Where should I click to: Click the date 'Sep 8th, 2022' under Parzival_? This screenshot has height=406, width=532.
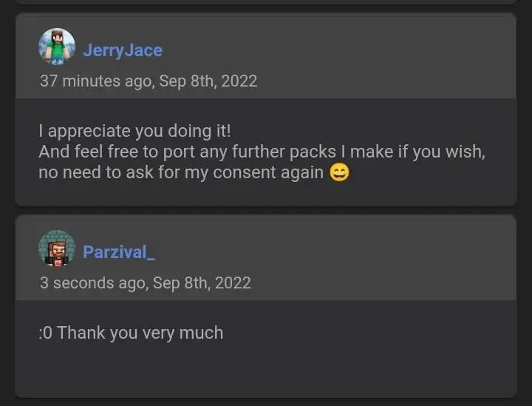click(202, 282)
